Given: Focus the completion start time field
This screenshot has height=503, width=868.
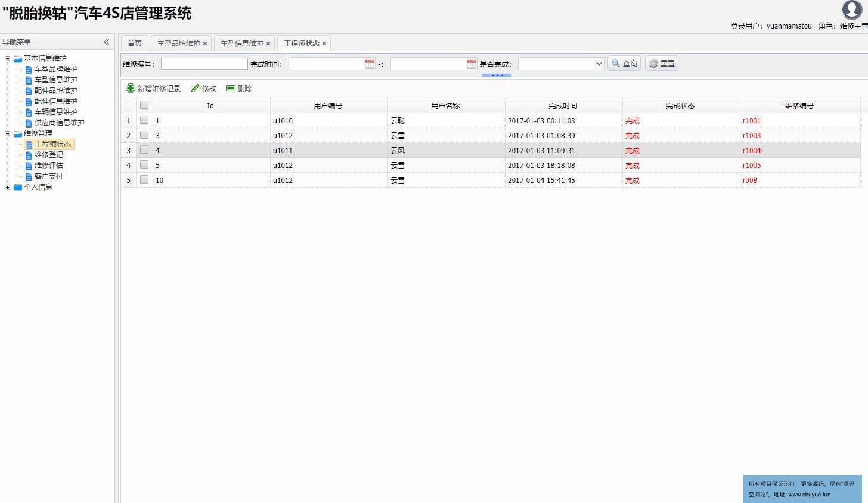Looking at the screenshot, I should [327, 64].
